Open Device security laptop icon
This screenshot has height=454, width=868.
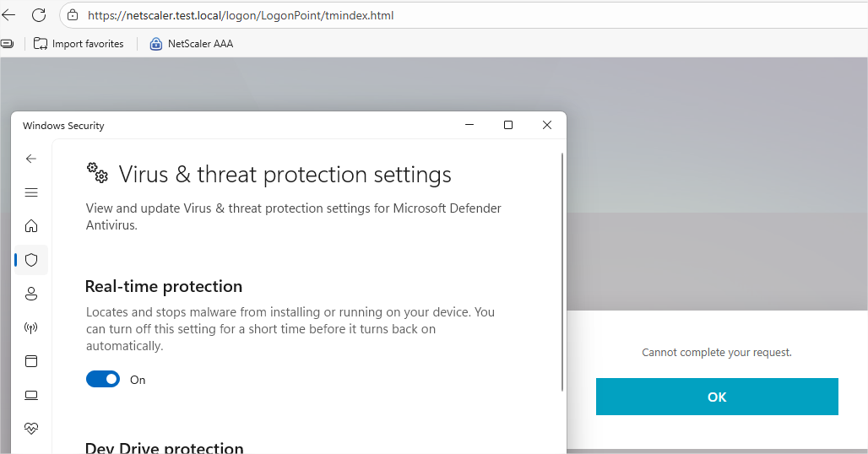click(31, 395)
